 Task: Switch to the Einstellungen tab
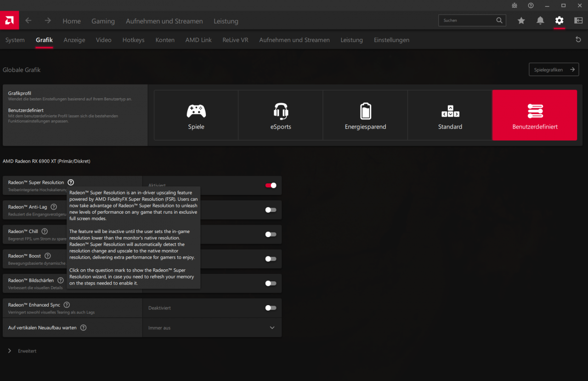pos(391,40)
